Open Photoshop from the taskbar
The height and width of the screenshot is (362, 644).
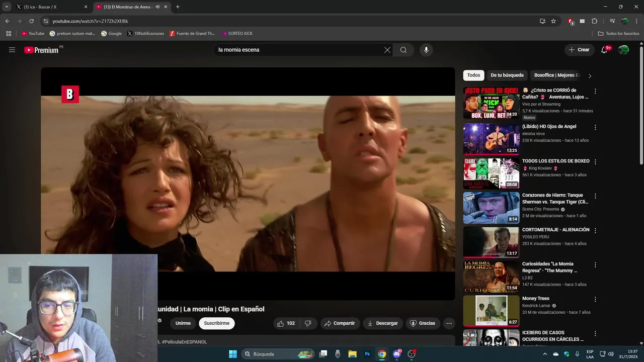(367, 354)
